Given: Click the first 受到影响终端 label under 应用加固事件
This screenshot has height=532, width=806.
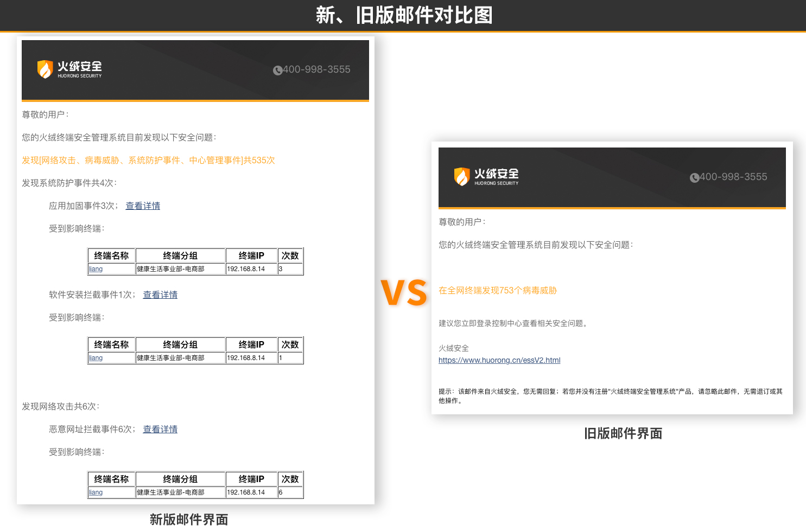Looking at the screenshot, I should pos(77,228).
